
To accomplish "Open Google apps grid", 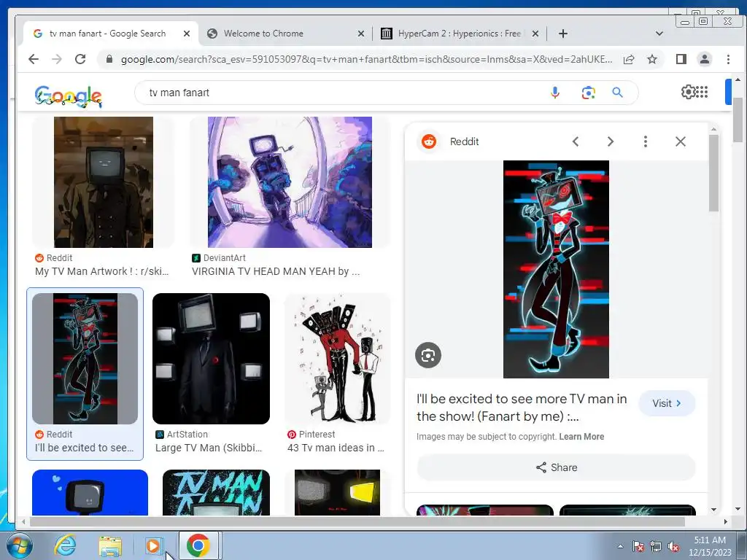I will click(703, 91).
